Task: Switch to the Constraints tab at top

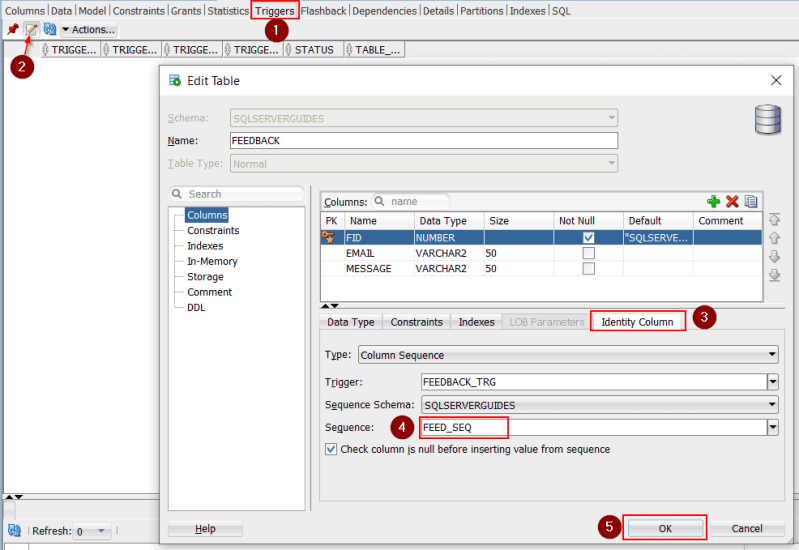Action: pyautogui.click(x=139, y=11)
